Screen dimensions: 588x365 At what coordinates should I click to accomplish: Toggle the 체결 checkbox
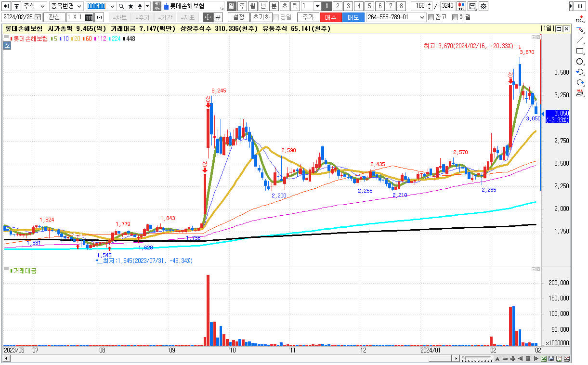tap(455, 17)
